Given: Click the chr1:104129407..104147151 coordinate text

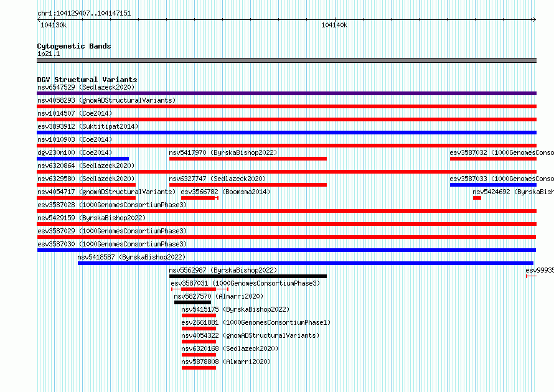Looking at the screenshot, I should (x=84, y=13).
